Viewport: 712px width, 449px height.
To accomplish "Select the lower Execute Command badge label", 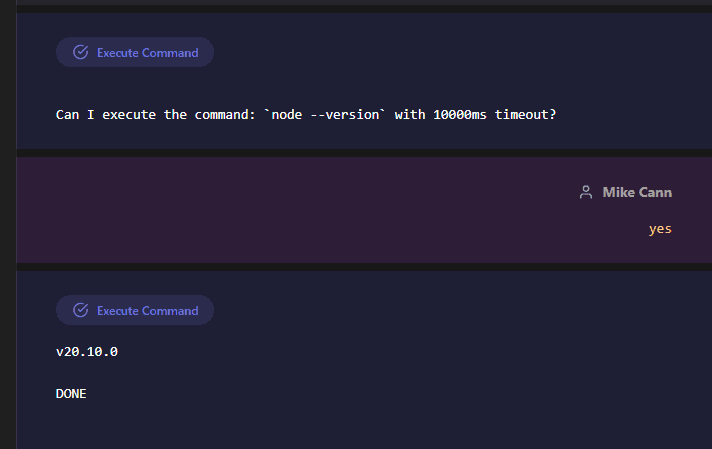I will pos(147,310).
